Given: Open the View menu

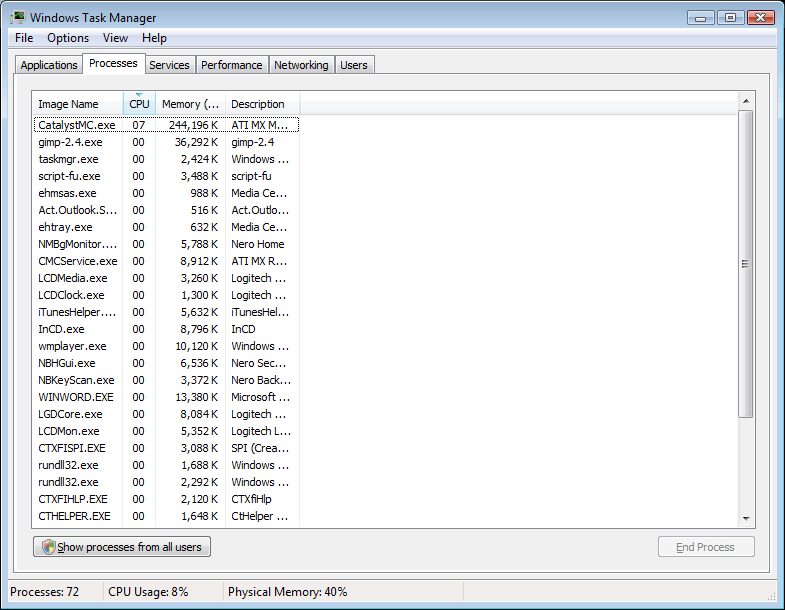Looking at the screenshot, I should point(115,38).
